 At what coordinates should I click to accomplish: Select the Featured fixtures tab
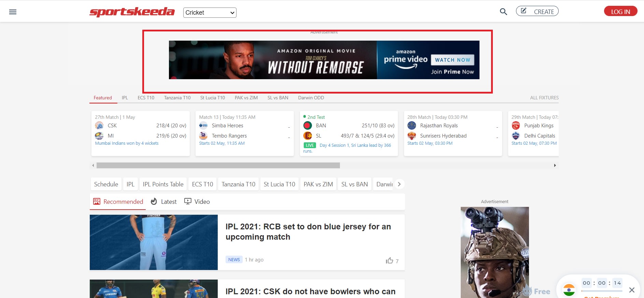tap(103, 98)
